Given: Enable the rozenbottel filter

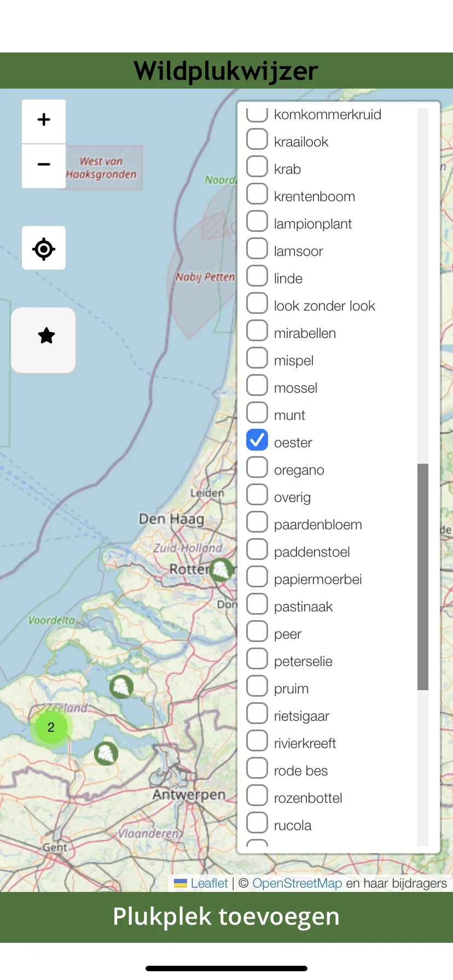Looking at the screenshot, I should pyautogui.click(x=257, y=795).
